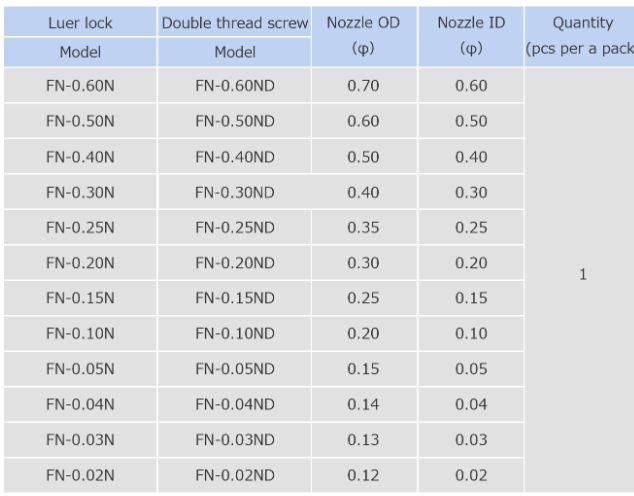The height and width of the screenshot is (496, 634).
Task: Select the 0.02 nozzle ID value
Action: [470, 476]
